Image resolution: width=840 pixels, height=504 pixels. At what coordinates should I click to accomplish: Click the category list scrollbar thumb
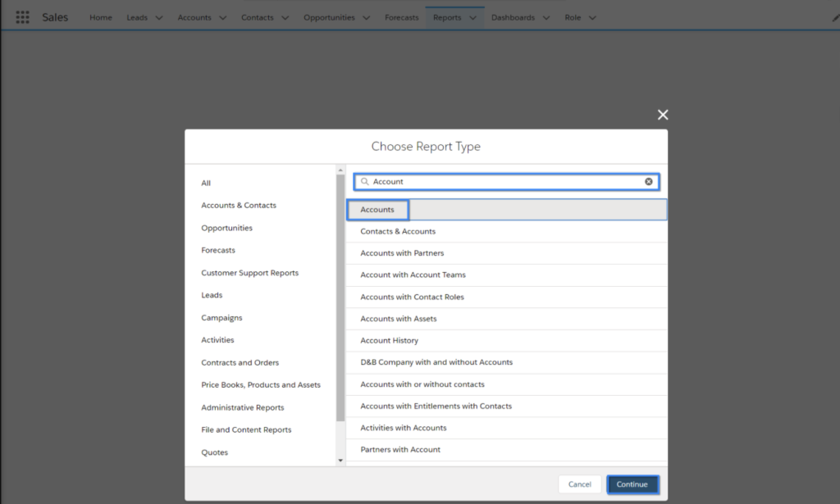(340, 297)
